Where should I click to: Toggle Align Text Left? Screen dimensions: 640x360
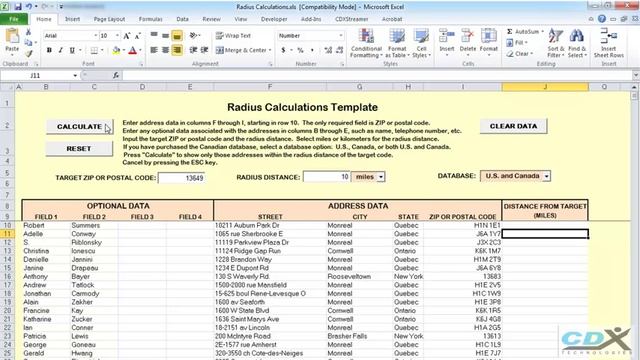click(x=154, y=50)
